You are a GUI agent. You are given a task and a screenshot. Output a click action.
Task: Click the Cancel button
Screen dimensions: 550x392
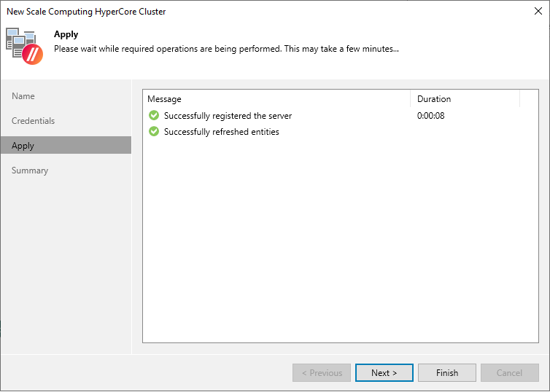pos(509,373)
